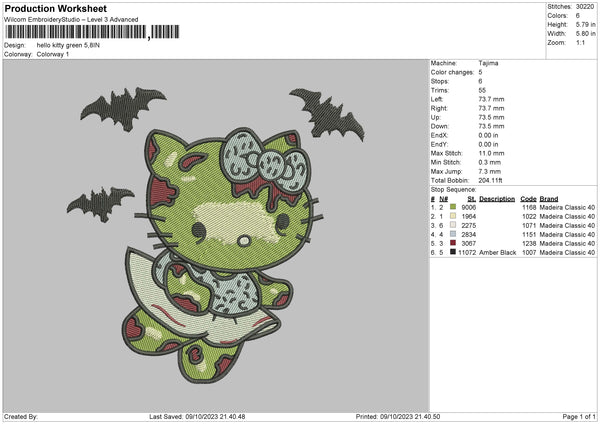Screen dimensions: 600x424
Task: Click the light blue thread swatch
Action: 453,234
